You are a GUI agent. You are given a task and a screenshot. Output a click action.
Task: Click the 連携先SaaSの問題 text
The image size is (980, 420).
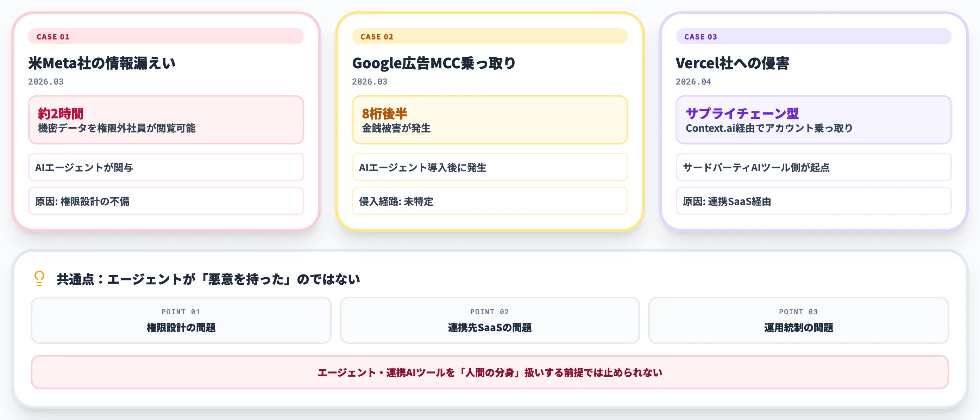tap(490, 327)
